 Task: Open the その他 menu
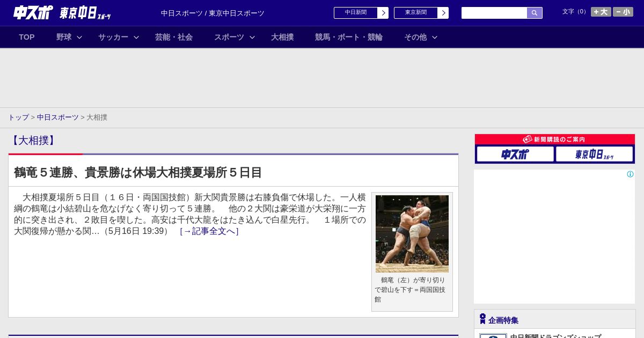(415, 37)
